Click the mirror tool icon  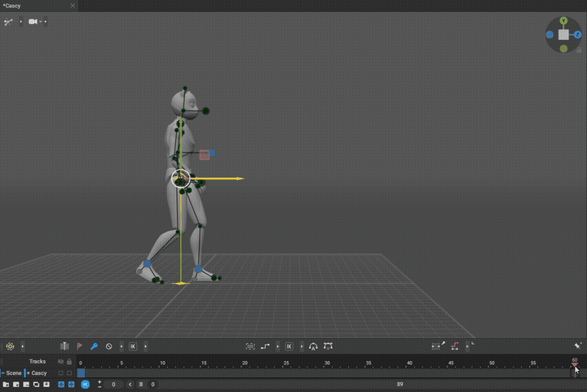coord(64,346)
